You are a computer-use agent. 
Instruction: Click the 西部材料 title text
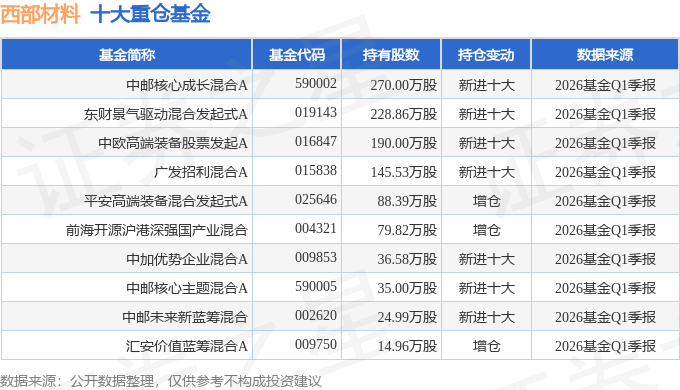(x=40, y=14)
